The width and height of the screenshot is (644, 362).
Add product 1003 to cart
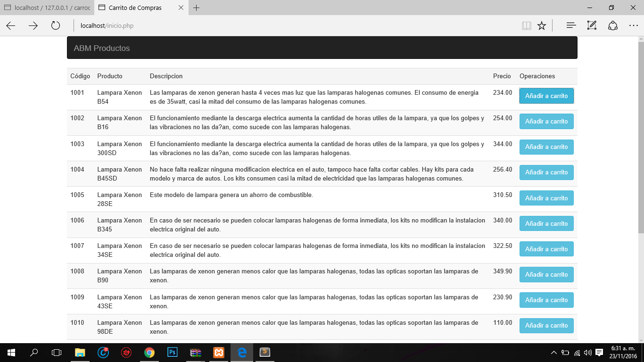(x=546, y=147)
